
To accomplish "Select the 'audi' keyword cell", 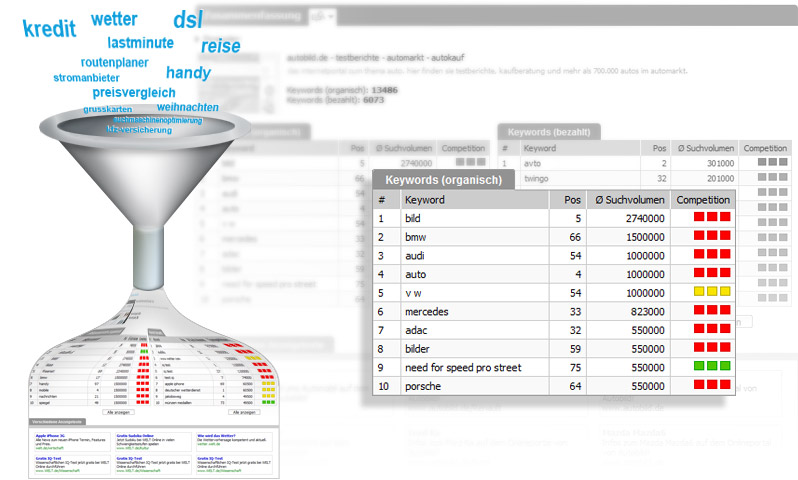I will coord(414,256).
